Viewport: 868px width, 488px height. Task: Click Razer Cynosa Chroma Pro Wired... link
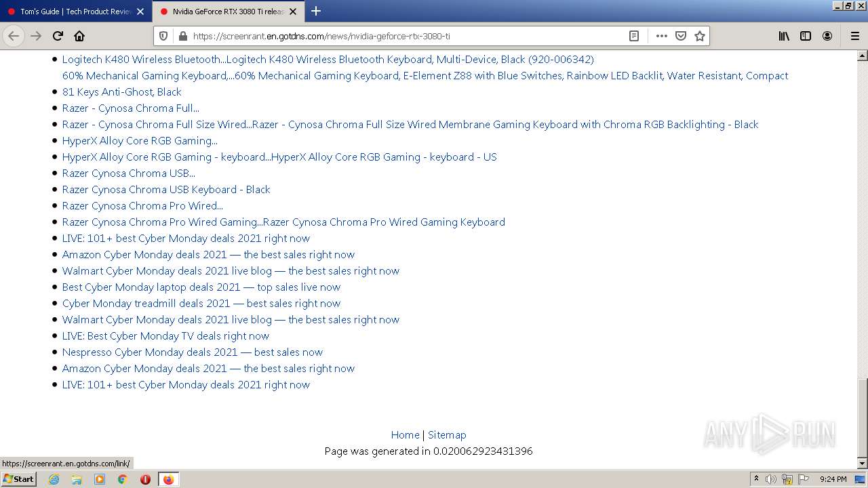(142, 206)
